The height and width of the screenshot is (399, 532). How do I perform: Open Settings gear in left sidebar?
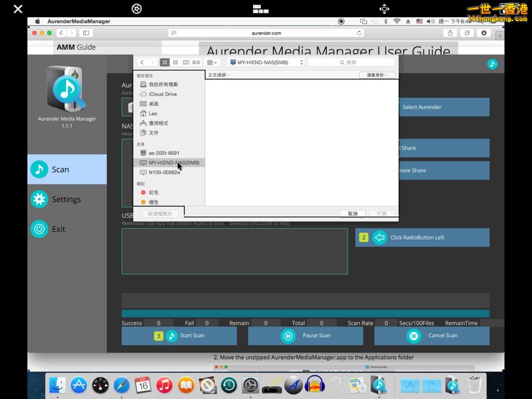point(39,199)
